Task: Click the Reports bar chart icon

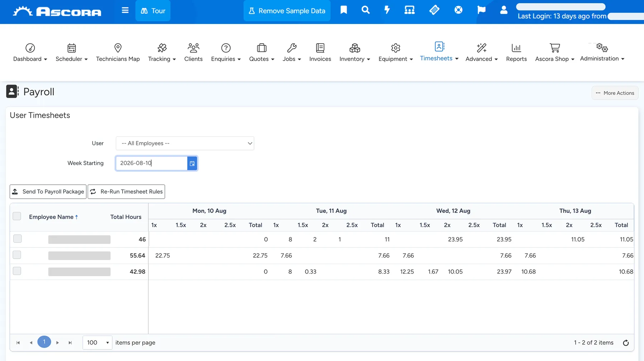Action: click(x=516, y=48)
